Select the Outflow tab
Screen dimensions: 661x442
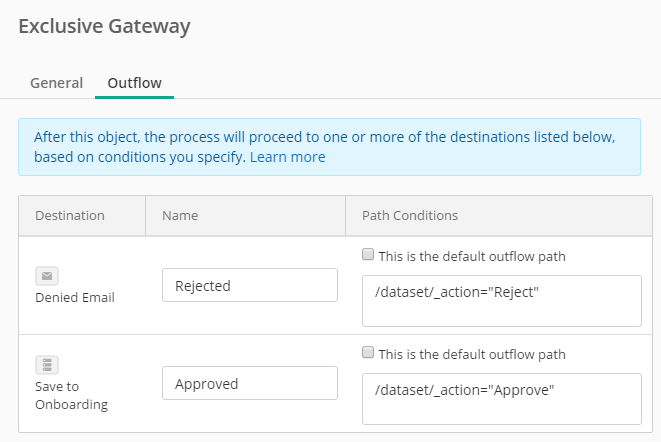(134, 83)
